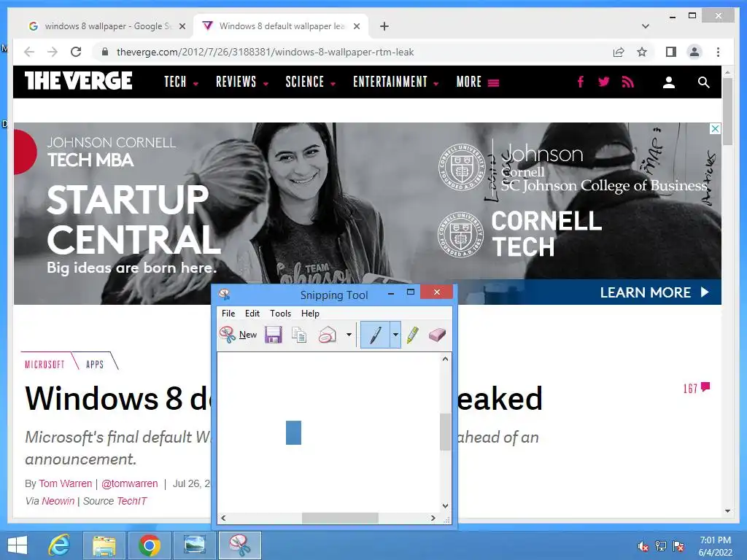Open the Windows Start button

(18, 545)
